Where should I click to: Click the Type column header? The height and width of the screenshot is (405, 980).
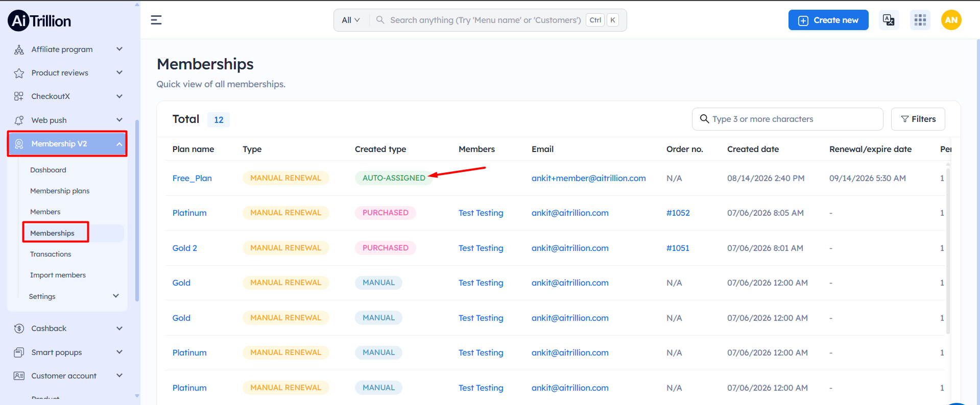(252, 149)
